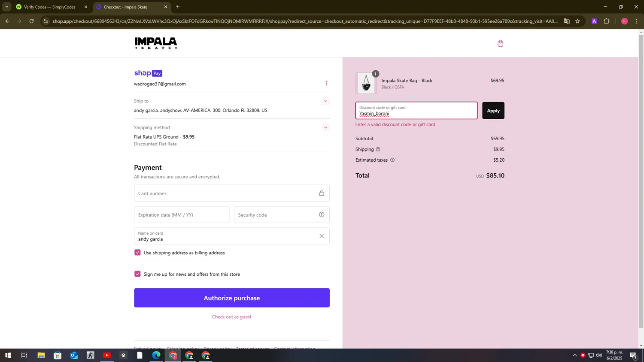
Task: Click Impala Skate Bag - Black title
Action: tap(407, 81)
